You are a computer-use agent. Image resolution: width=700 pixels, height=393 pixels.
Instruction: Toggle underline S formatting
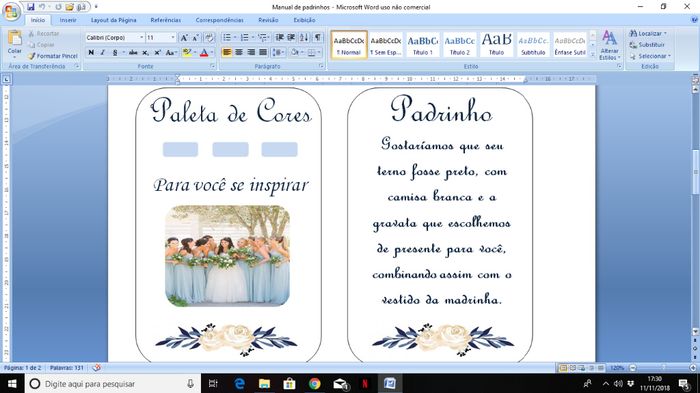(115, 53)
